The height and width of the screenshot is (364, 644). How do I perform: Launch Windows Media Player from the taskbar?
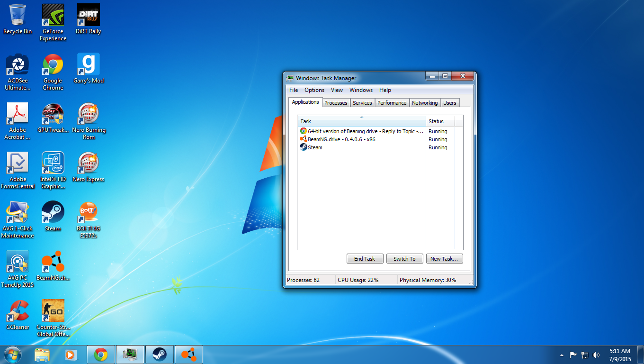(70, 355)
